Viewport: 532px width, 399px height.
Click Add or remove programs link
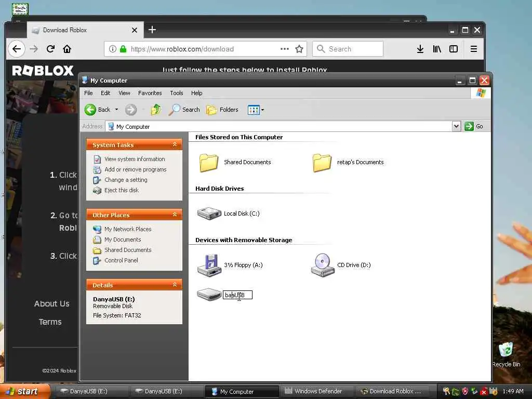[136, 169]
